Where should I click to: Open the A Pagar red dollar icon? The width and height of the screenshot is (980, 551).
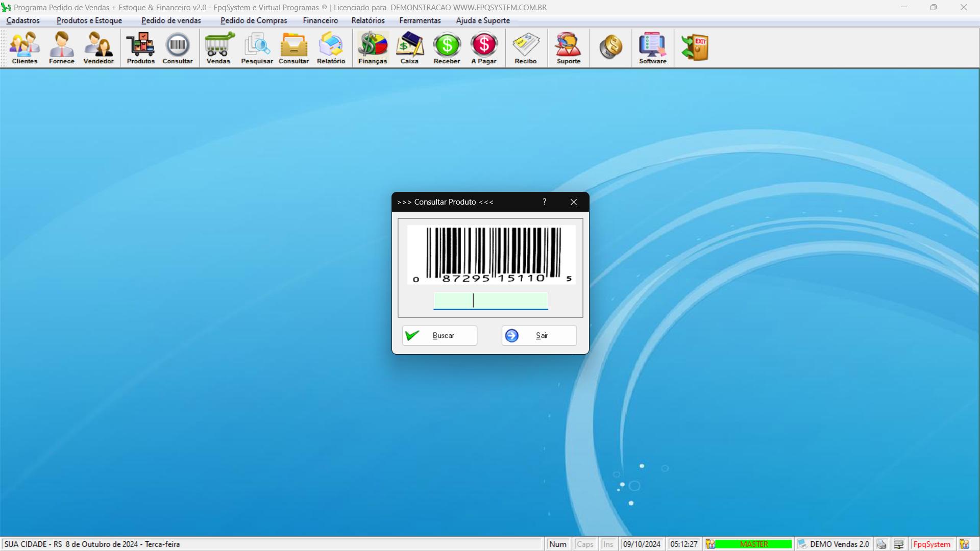tap(484, 48)
